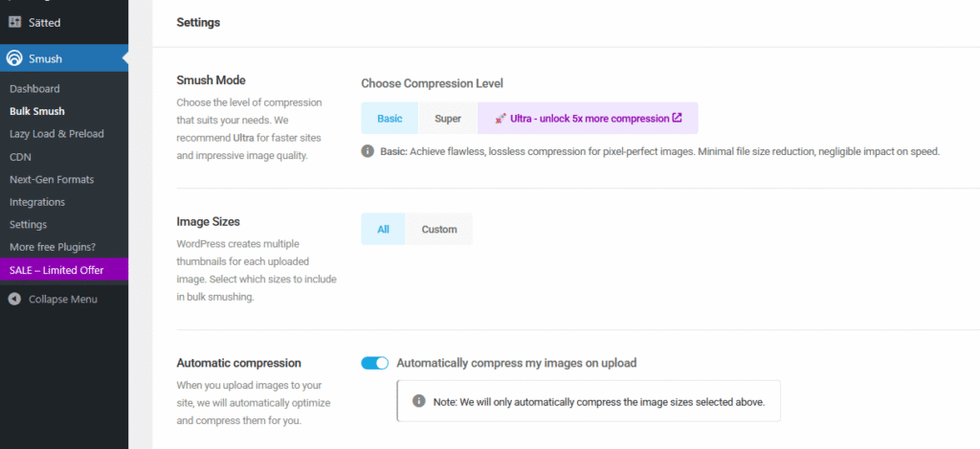The width and height of the screenshot is (980, 449).
Task: Select Basic compression level
Action: (x=390, y=119)
